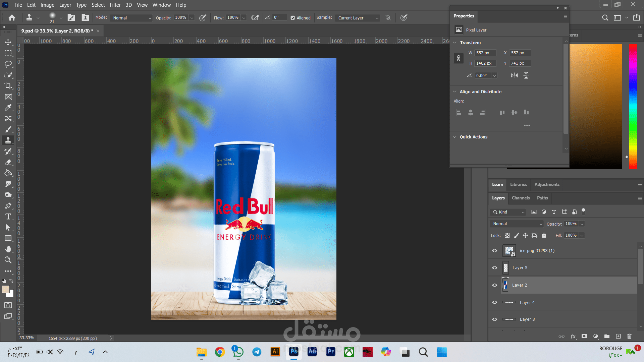This screenshot has width=644, height=362.
Task: Select the Zoom tool
Action: click(x=8, y=260)
